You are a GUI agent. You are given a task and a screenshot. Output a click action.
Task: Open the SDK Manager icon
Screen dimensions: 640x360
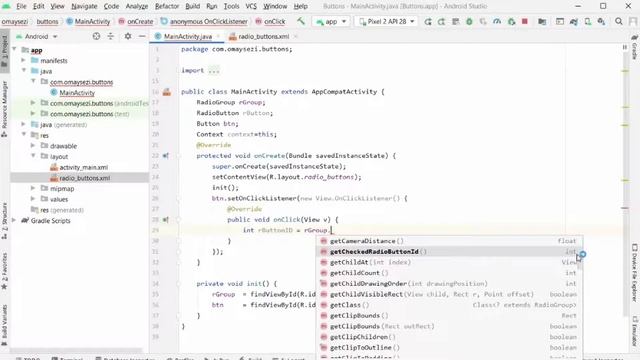click(601, 22)
